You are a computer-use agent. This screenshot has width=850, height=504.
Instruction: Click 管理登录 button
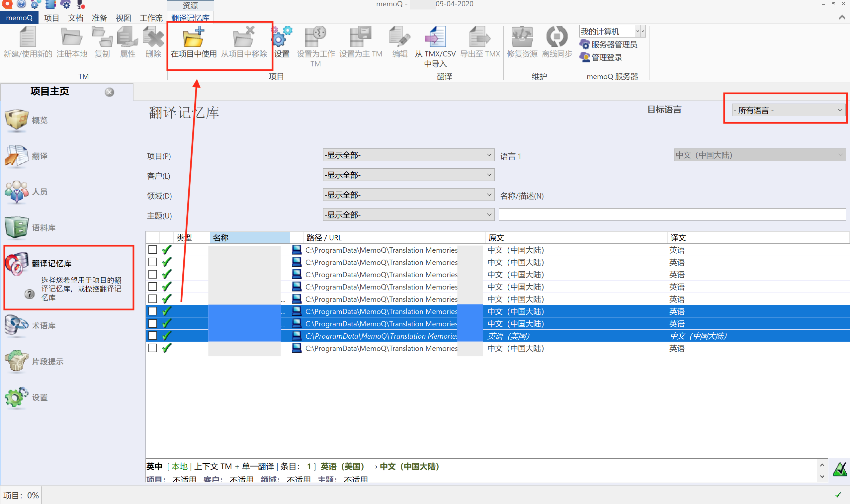point(601,57)
